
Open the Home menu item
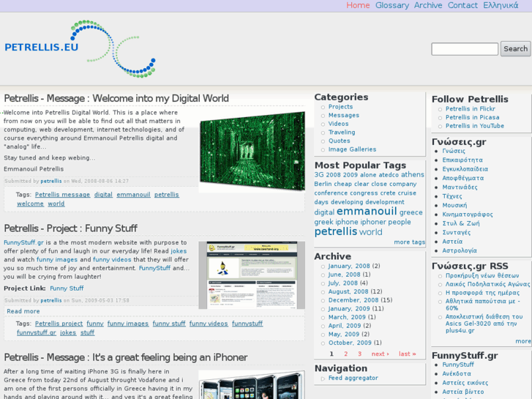pos(358,5)
